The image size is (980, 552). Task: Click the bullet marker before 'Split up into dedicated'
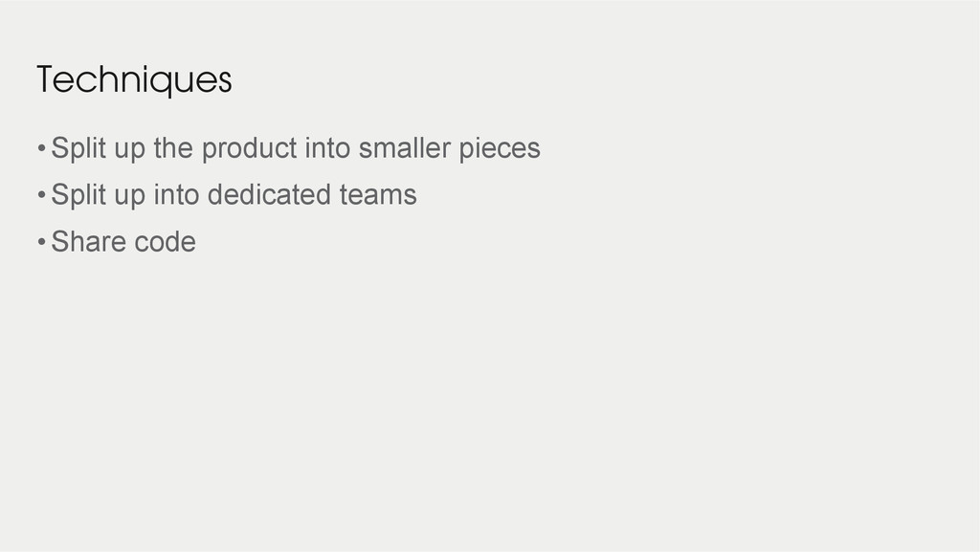click(42, 195)
